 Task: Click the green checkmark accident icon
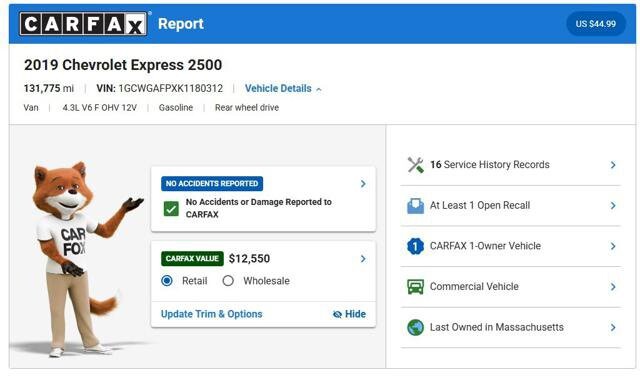[171, 209]
